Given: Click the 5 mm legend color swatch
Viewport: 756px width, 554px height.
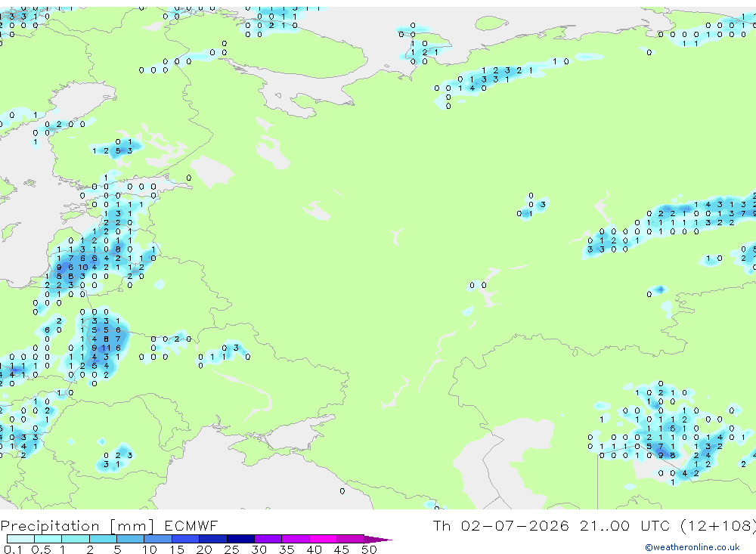Looking at the screenshot, I should click(130, 539).
